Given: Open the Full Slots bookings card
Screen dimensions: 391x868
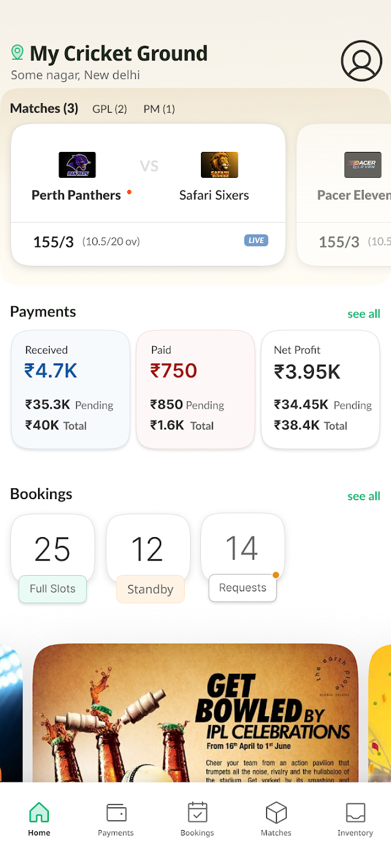Looking at the screenshot, I should click(x=52, y=558).
